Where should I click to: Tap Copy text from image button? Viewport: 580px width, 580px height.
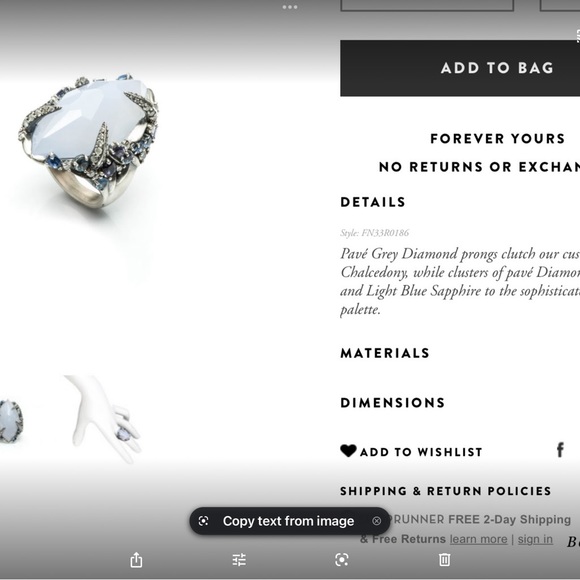288,521
